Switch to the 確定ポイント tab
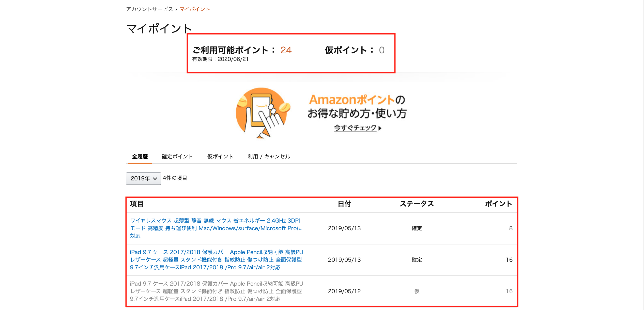The width and height of the screenshot is (644, 310). 177,157
